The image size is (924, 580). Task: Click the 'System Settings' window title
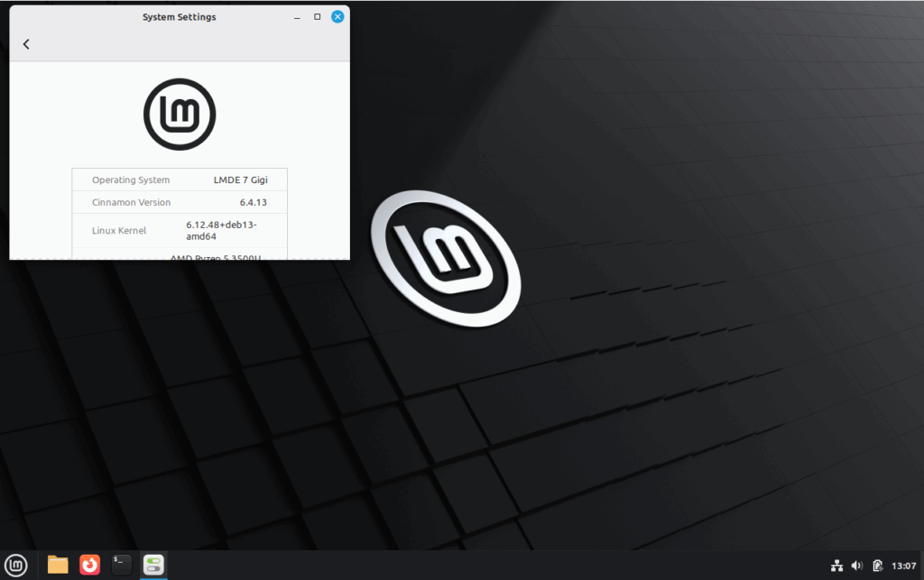pyautogui.click(x=180, y=17)
